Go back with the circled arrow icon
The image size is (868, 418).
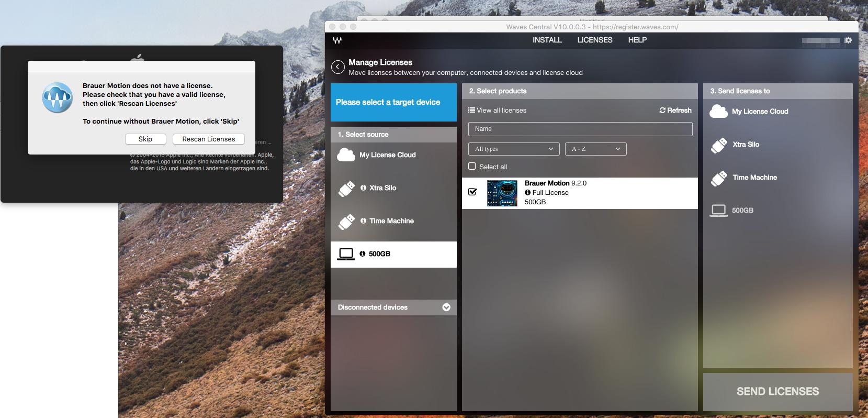[338, 67]
